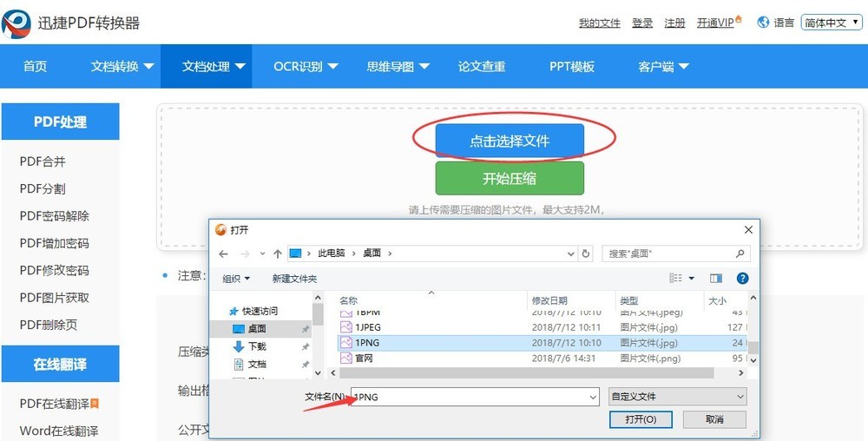Click the 登录 link

(x=642, y=23)
